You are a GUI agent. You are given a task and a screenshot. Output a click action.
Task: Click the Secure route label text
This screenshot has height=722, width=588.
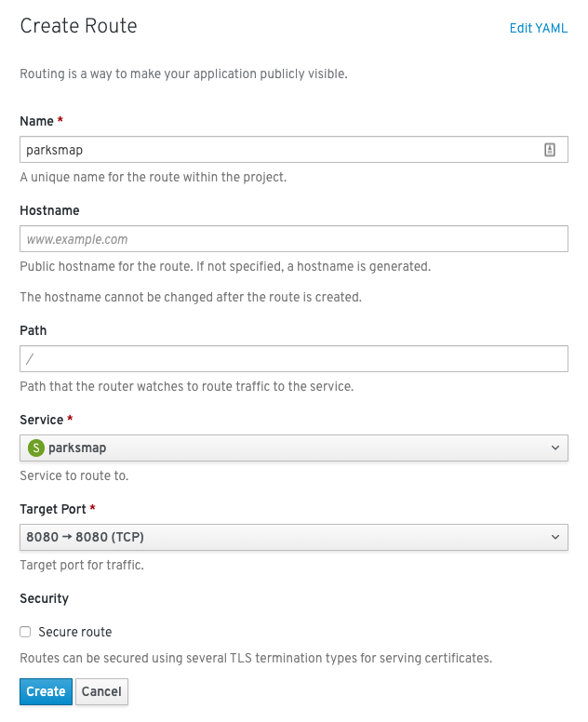pos(74,633)
